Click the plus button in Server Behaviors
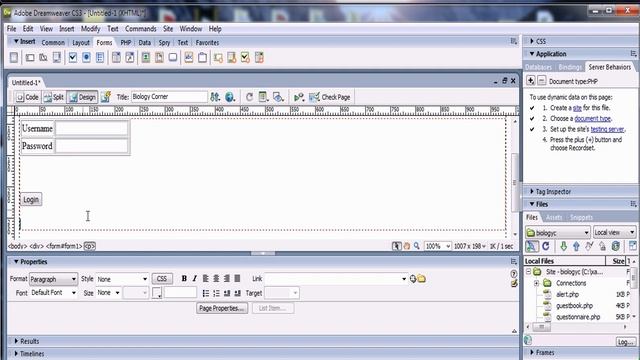Image resolution: width=640 pixels, height=360 pixels. click(x=530, y=81)
